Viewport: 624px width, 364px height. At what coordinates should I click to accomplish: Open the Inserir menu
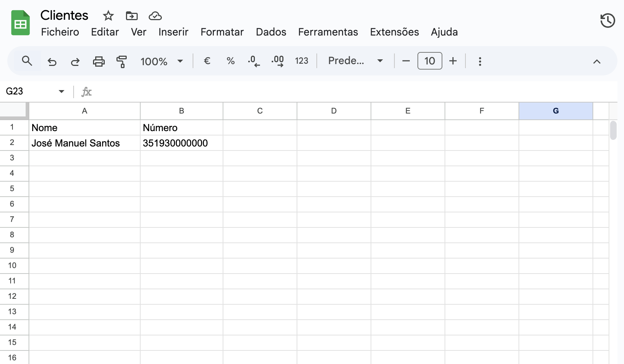(x=173, y=32)
